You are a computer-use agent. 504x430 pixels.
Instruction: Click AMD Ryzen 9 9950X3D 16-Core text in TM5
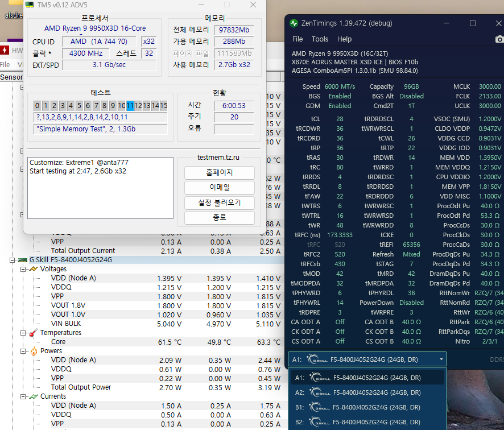95,28
